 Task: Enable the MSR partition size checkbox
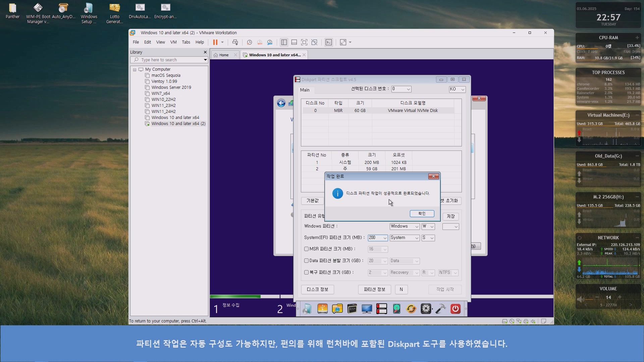[x=306, y=249]
